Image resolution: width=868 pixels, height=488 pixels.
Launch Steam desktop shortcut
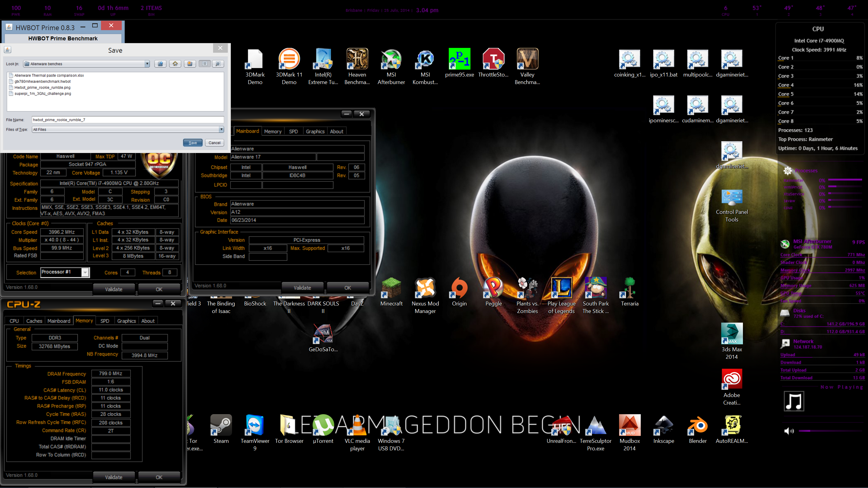221,429
